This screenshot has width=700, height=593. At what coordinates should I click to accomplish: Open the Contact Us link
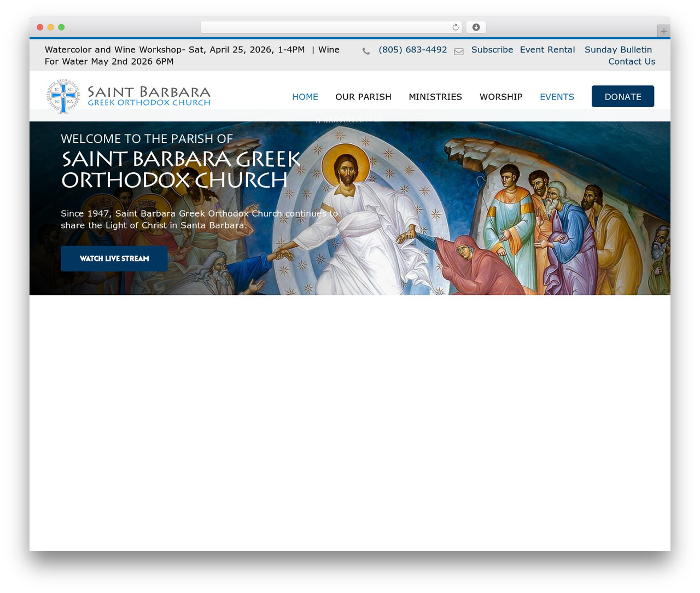[632, 62]
